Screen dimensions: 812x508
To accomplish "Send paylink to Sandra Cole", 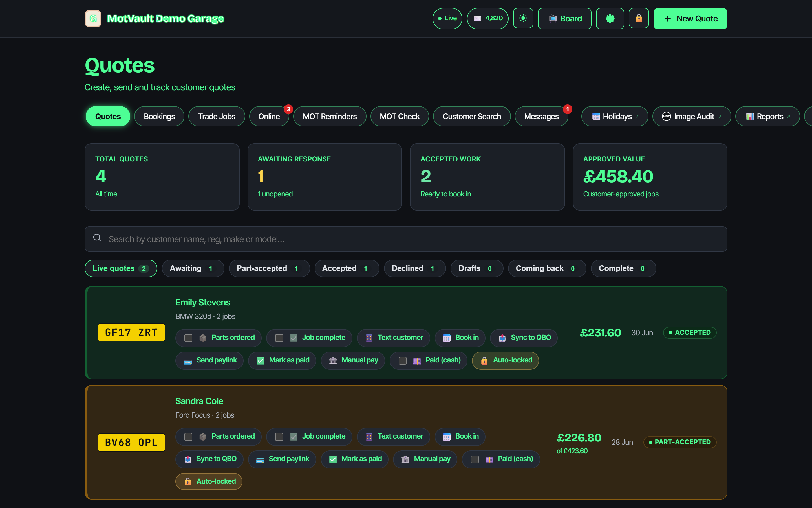I will tap(282, 459).
